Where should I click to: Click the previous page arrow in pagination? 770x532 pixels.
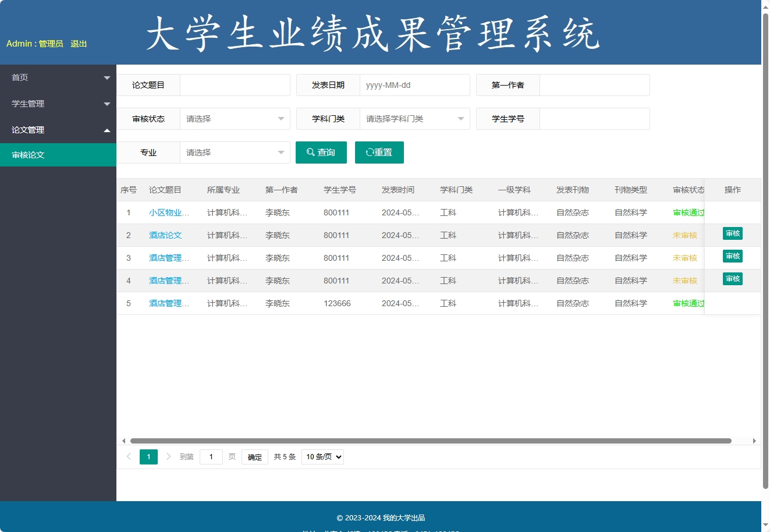pos(129,456)
